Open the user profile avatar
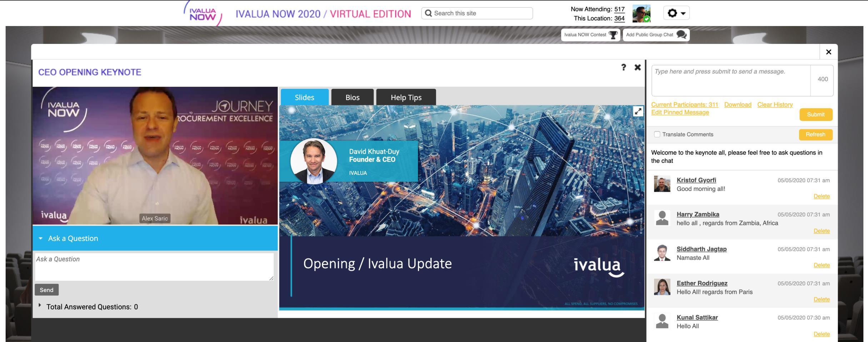 (641, 14)
